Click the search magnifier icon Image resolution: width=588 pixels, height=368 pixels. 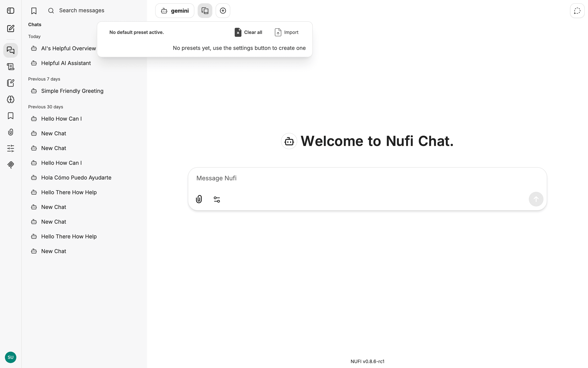51,10
